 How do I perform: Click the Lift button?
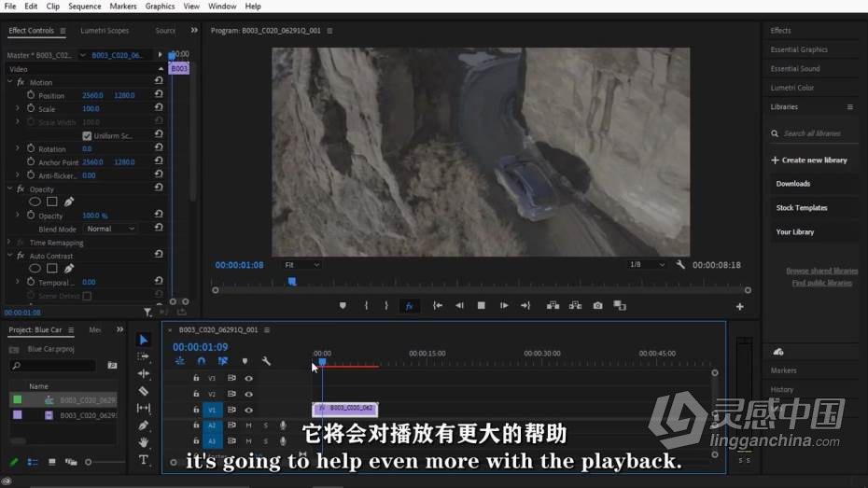(553, 305)
